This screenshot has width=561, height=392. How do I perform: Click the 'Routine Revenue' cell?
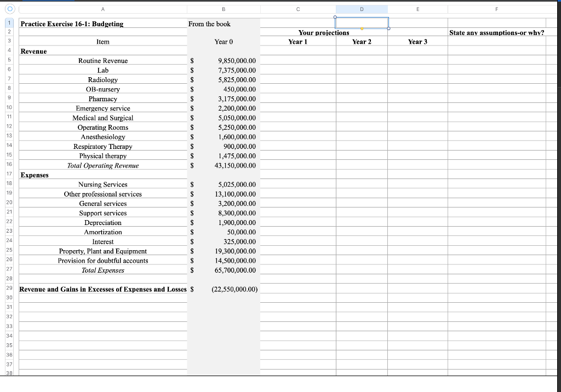click(x=102, y=60)
